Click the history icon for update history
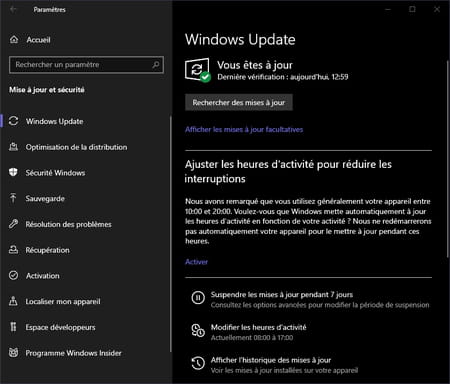The width and height of the screenshot is (450, 384). 198,363
